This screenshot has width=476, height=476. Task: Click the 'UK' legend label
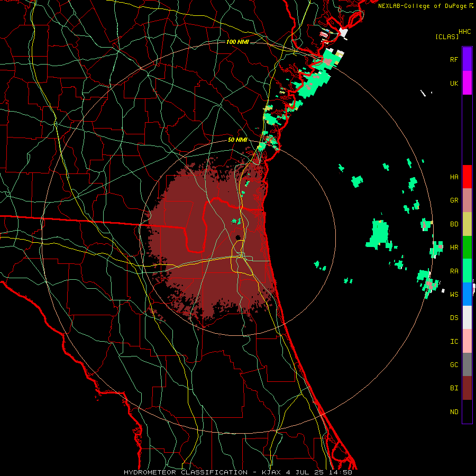(x=454, y=83)
